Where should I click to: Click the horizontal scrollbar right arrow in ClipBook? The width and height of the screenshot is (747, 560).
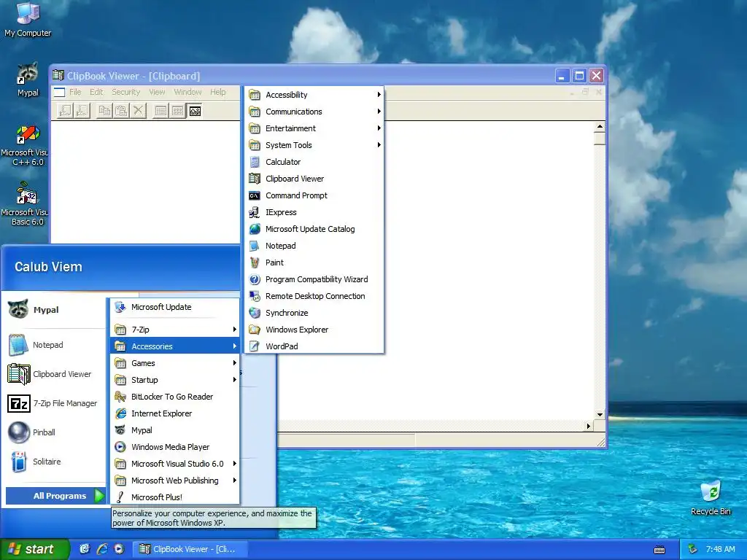pos(589,426)
